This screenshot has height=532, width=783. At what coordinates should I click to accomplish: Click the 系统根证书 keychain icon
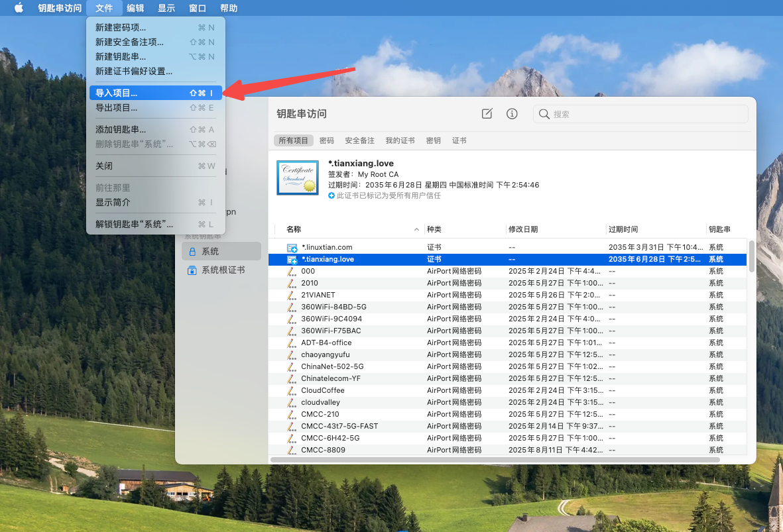(192, 270)
